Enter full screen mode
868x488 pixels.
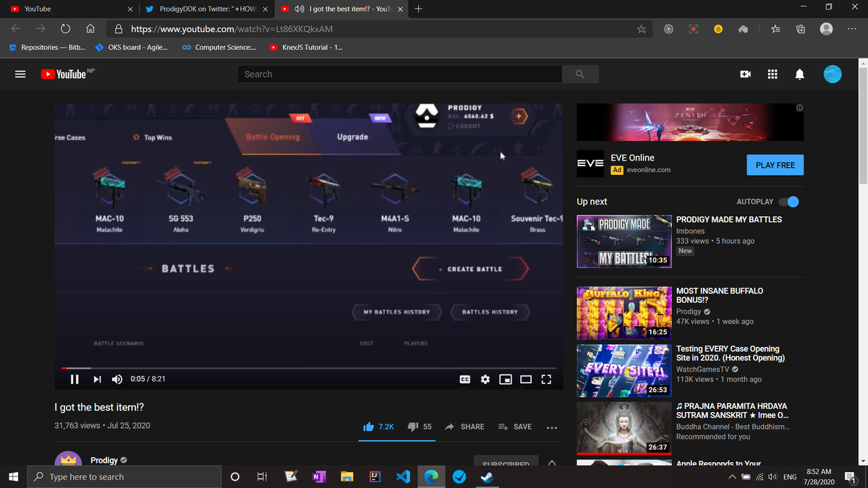tap(546, 379)
